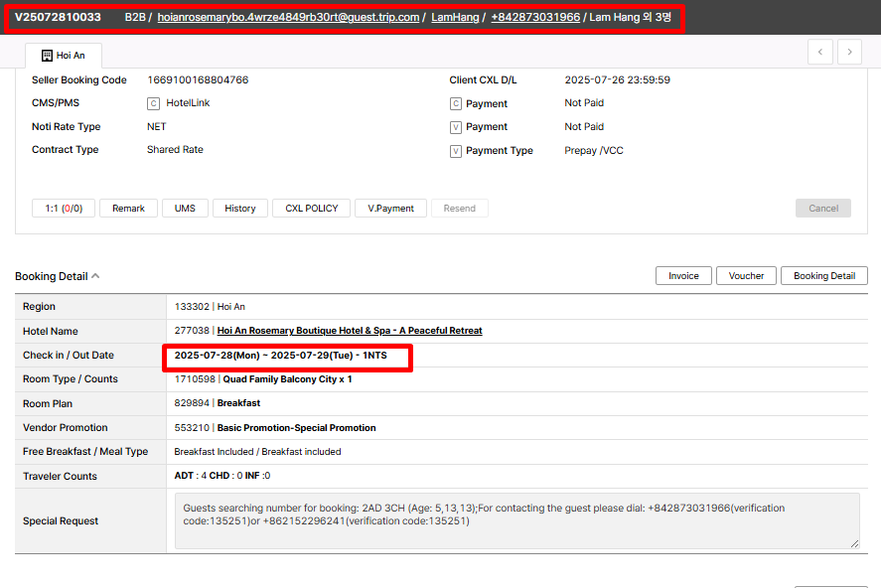Go to previous booking with left arrow
The height and width of the screenshot is (588, 881).
pyautogui.click(x=819, y=53)
